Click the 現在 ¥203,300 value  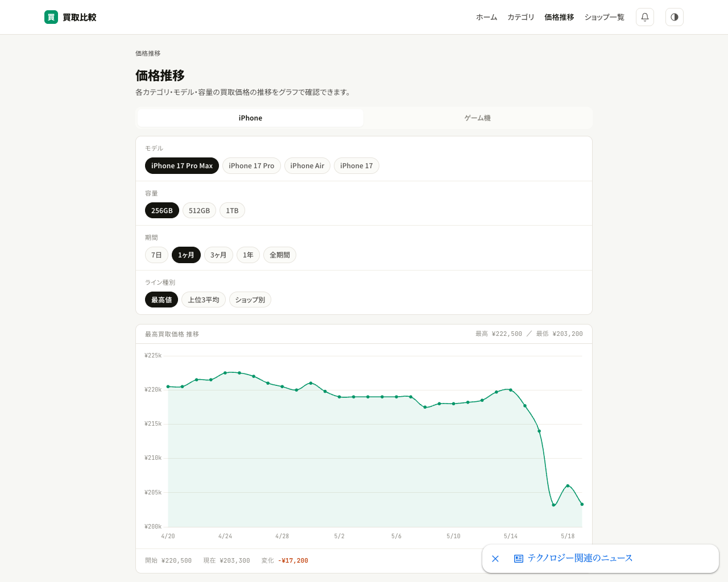pos(227,560)
